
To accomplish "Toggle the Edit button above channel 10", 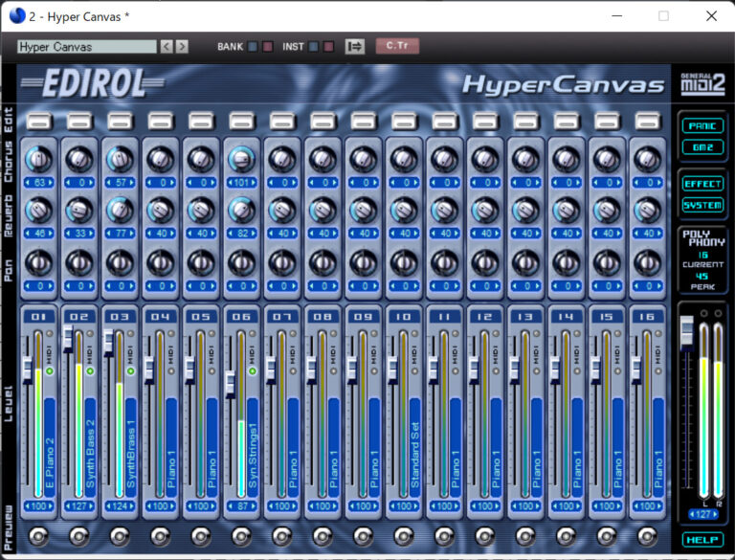I will [x=404, y=120].
